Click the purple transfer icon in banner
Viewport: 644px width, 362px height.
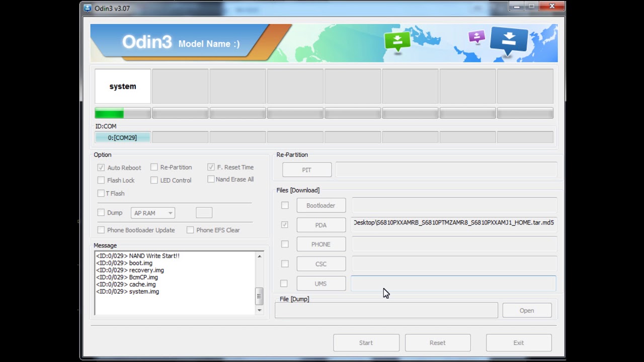(x=476, y=37)
